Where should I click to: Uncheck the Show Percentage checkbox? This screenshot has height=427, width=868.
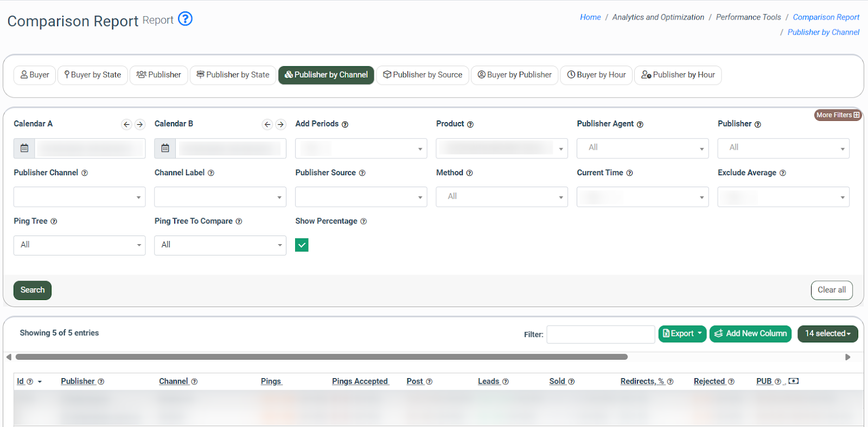point(302,245)
